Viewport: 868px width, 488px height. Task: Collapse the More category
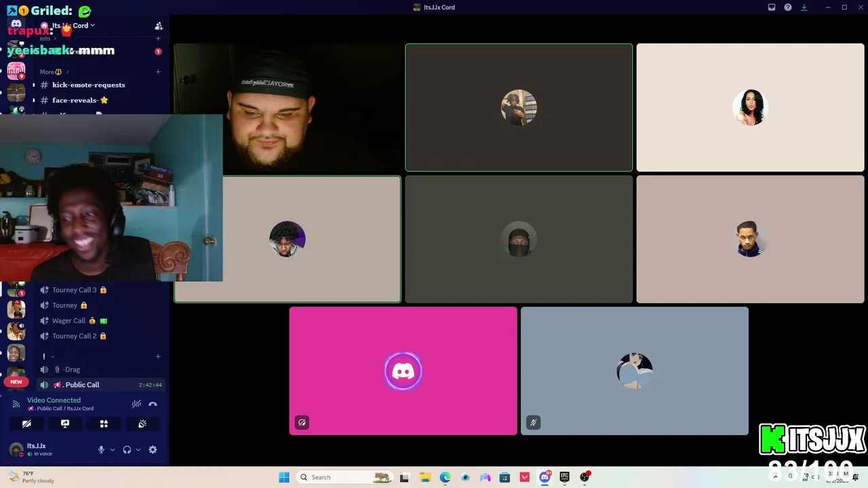point(54,72)
